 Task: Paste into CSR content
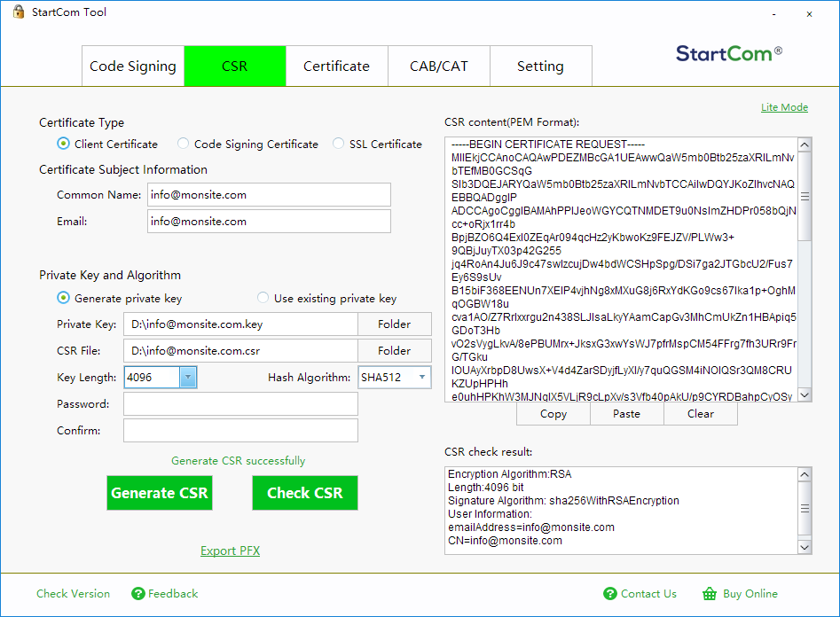pos(627,413)
